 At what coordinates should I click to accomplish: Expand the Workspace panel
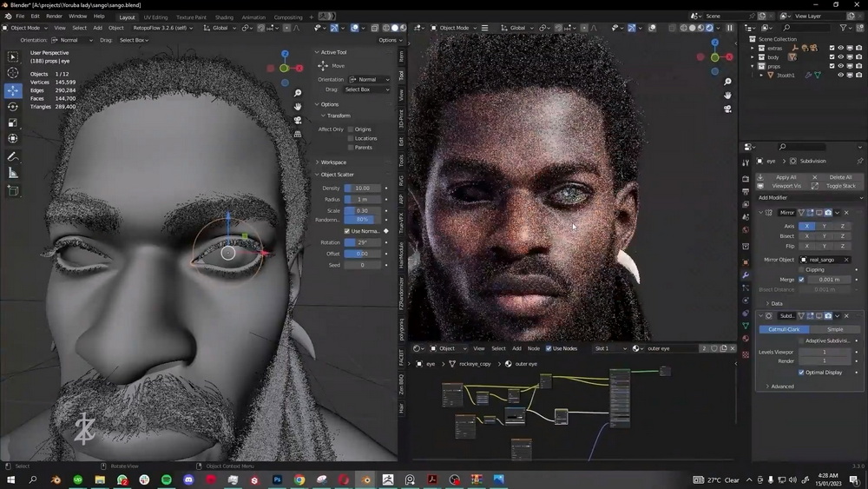point(317,162)
